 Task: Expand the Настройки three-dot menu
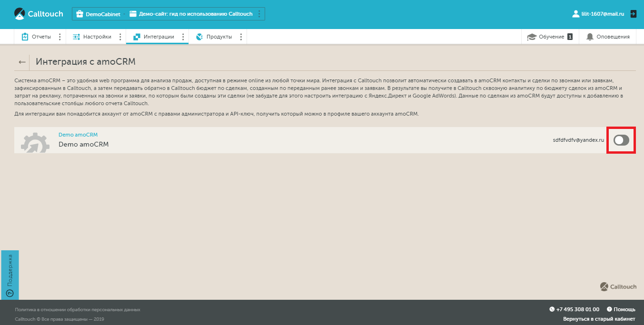(x=120, y=37)
